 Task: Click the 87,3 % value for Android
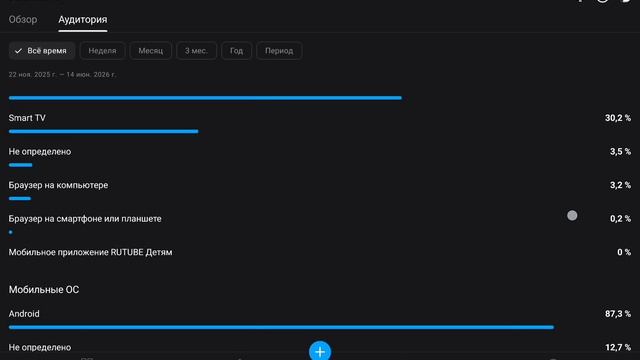[618, 314]
